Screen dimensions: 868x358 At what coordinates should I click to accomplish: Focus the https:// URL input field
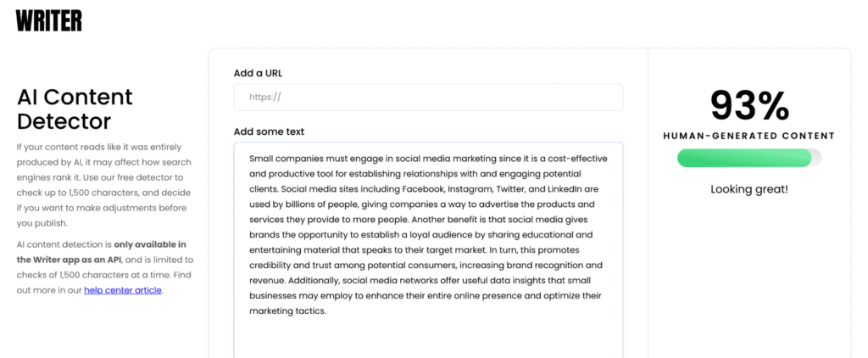[x=428, y=97]
